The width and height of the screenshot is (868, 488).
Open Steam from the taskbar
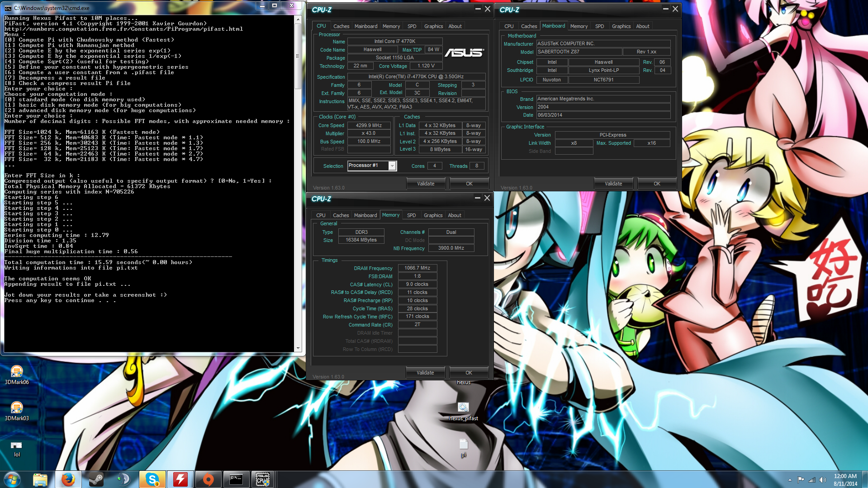click(x=96, y=479)
